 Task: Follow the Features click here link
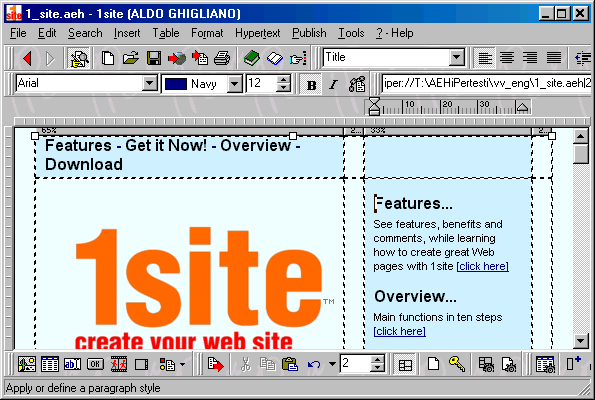[x=482, y=266]
